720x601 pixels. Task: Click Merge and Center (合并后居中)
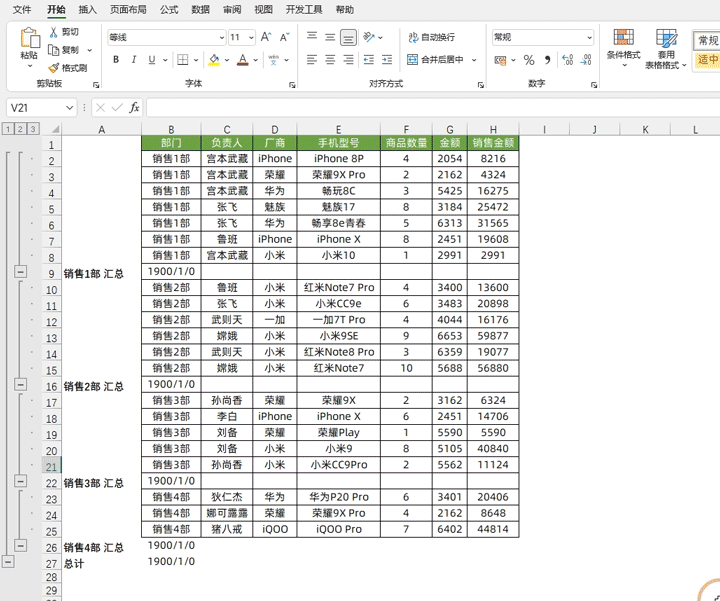435,60
